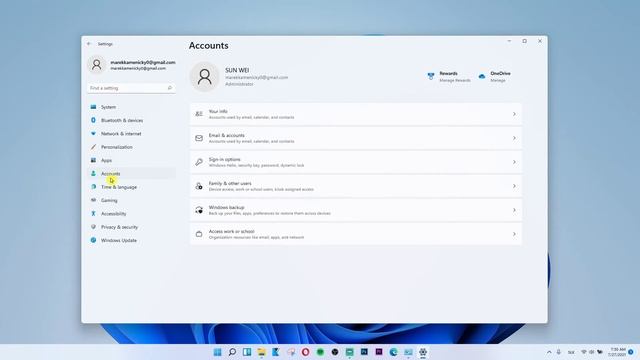Click the search magnifier in Find a setting
Image resolution: width=640 pixels, height=360 pixels.
click(x=170, y=88)
